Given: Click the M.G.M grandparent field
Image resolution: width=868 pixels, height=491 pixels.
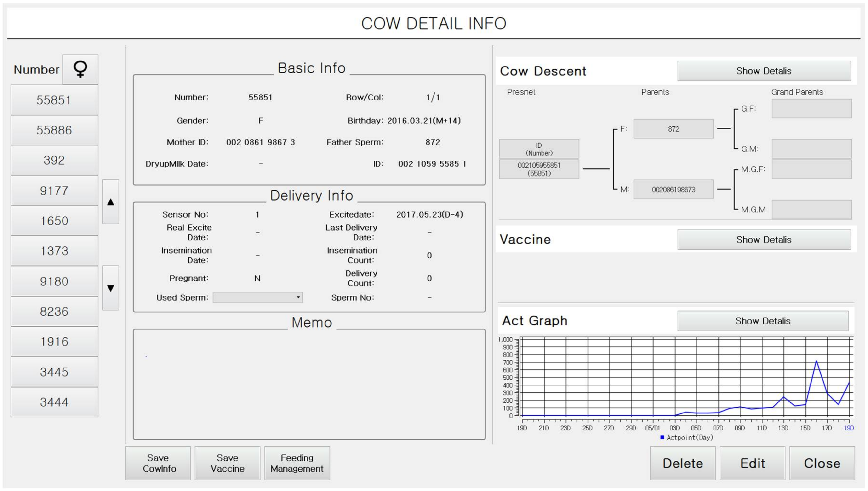Looking at the screenshot, I should coord(812,210).
